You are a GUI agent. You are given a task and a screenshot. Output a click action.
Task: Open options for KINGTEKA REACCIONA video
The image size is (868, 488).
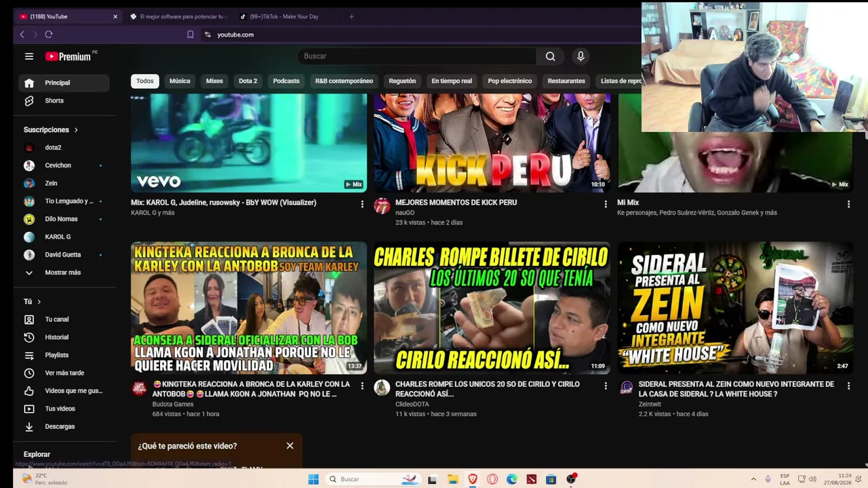(362, 386)
